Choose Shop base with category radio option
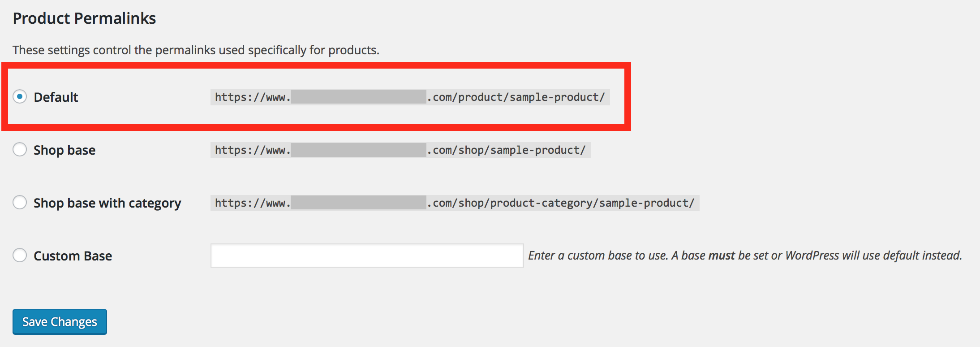The height and width of the screenshot is (347, 980). pyautogui.click(x=20, y=202)
